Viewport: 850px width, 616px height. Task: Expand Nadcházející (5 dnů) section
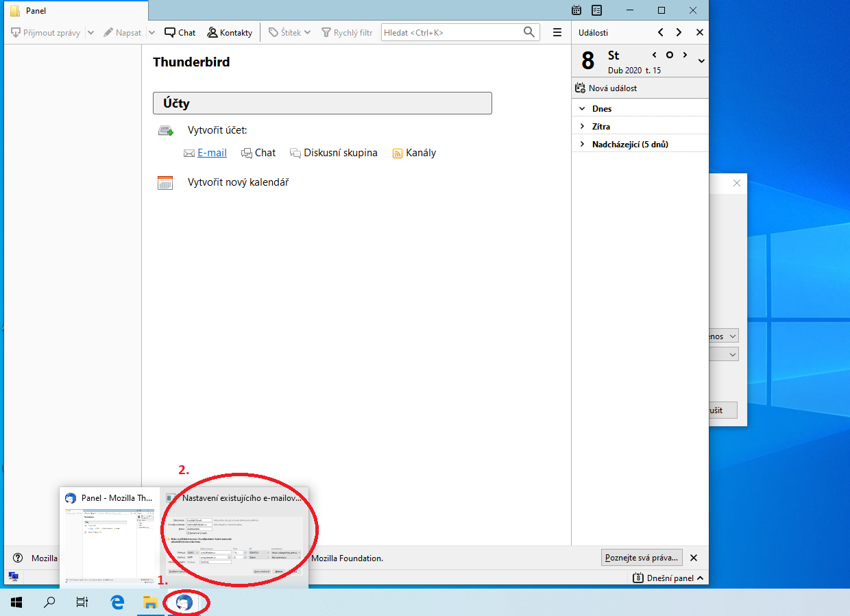(x=582, y=144)
